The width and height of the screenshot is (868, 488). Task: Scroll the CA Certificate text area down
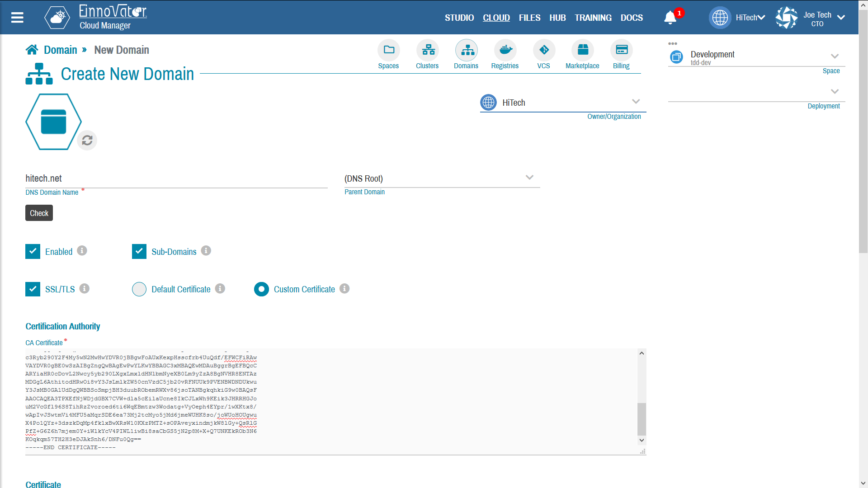click(x=642, y=441)
